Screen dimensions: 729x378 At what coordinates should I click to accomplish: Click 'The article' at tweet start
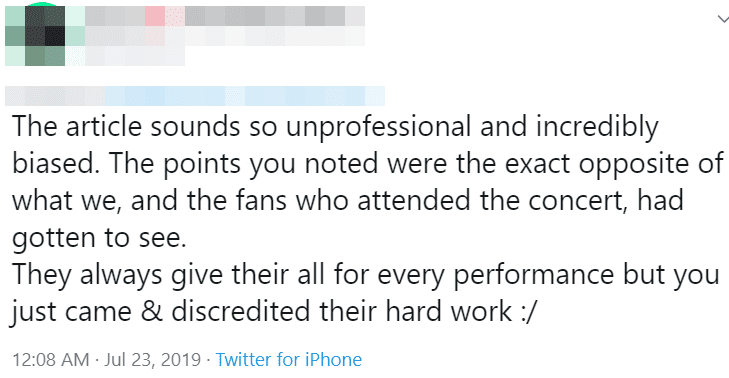point(77,126)
